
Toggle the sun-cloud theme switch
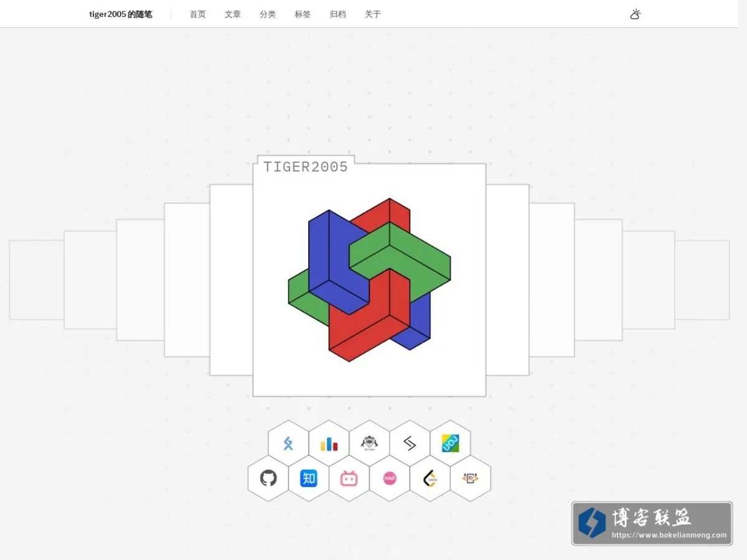[635, 14]
